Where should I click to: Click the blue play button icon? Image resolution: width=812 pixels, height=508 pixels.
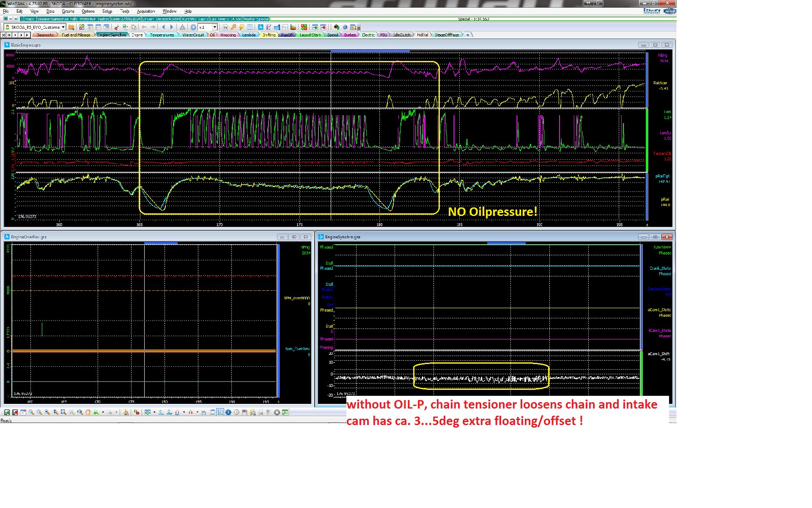(x=193, y=27)
